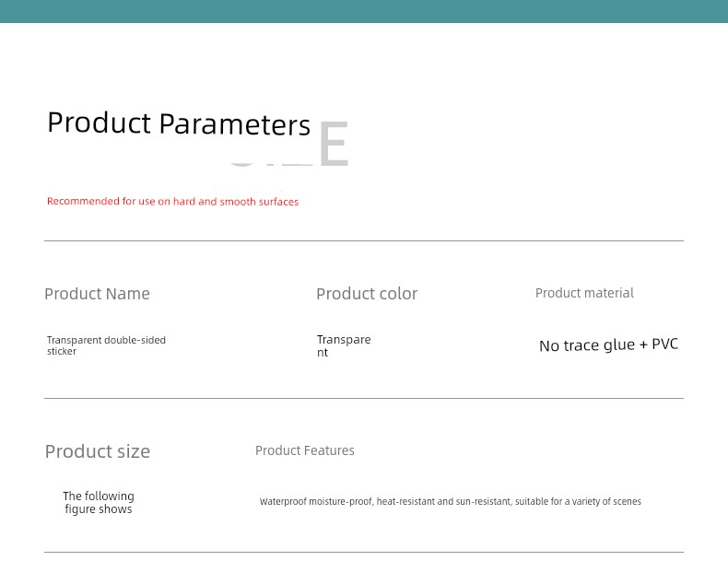
Task: Click the Product Parameters heading
Action: click(x=179, y=123)
